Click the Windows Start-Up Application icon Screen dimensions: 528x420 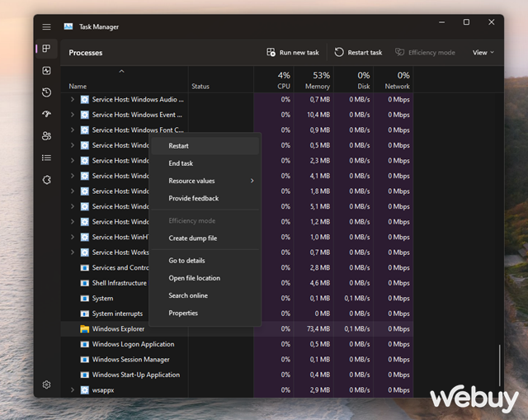click(x=84, y=375)
